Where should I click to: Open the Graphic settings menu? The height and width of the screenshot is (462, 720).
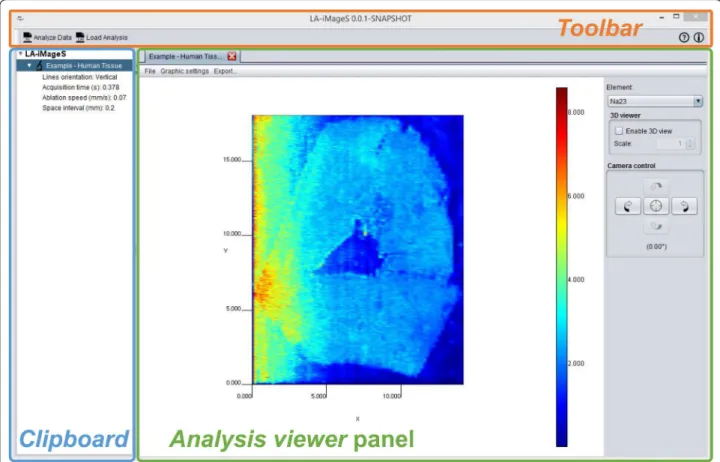pyautogui.click(x=185, y=71)
